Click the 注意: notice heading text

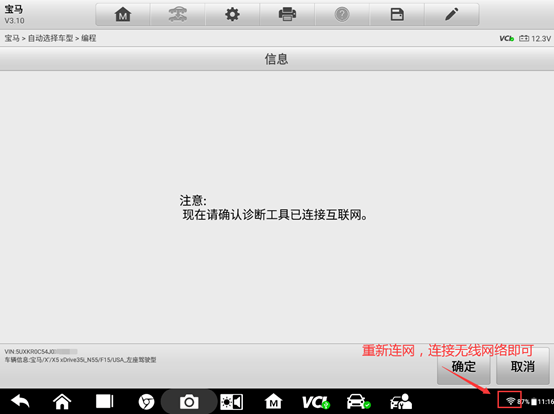click(x=193, y=201)
